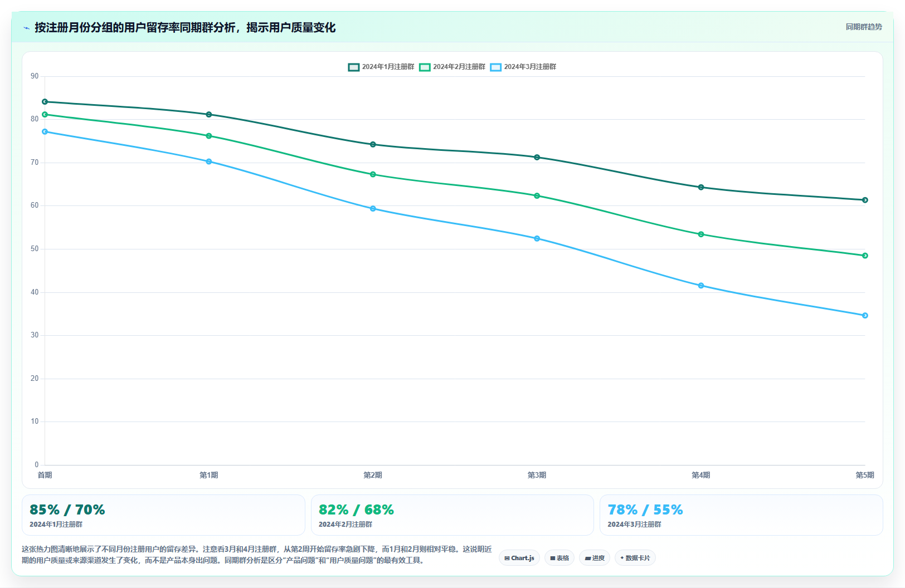Click the 2月 cohort point at 第5期

[865, 256]
